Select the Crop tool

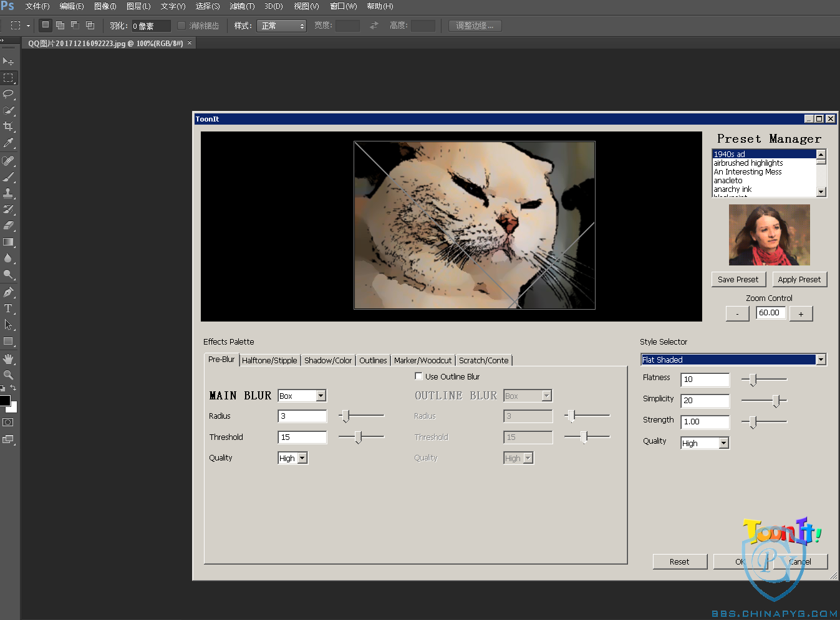point(8,126)
